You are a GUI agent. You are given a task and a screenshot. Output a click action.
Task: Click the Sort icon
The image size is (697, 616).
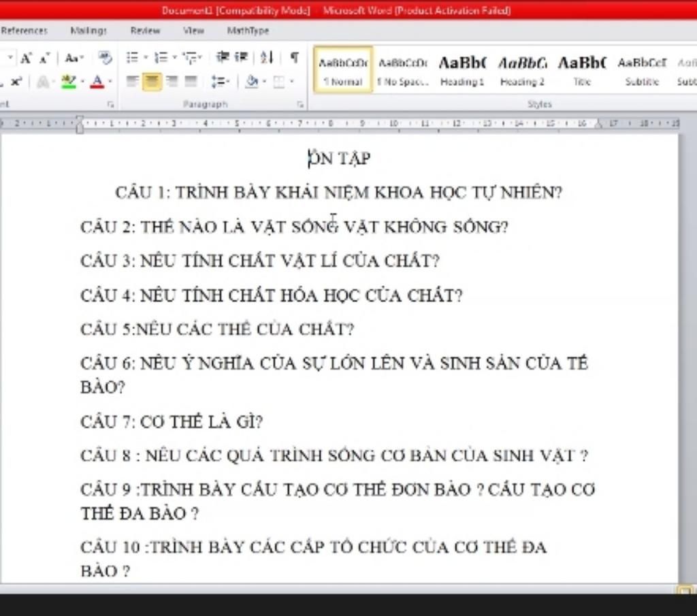tap(267, 57)
